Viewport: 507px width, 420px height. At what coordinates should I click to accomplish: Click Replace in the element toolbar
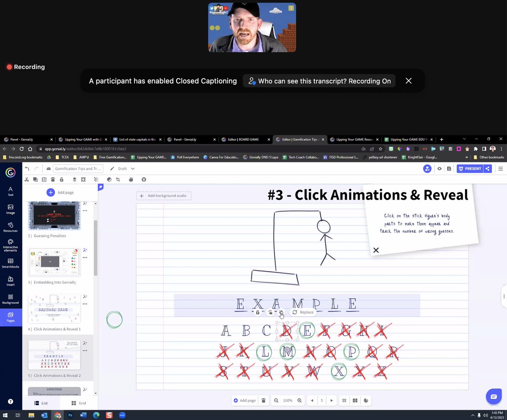(x=303, y=312)
